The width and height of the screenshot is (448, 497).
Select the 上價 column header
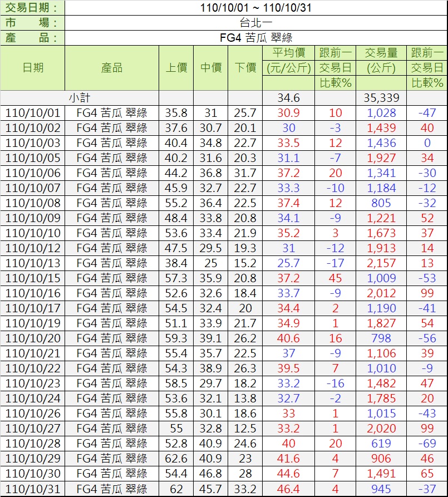click(176, 68)
